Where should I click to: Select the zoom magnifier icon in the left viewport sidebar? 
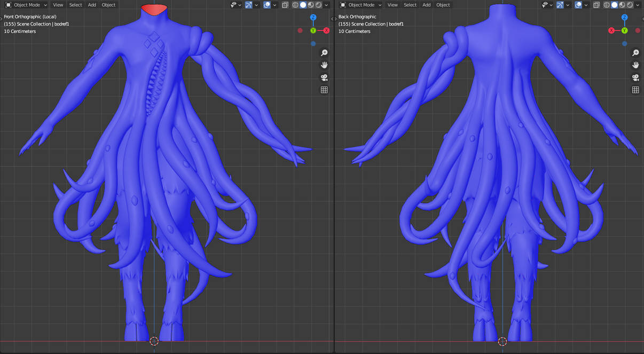[324, 52]
